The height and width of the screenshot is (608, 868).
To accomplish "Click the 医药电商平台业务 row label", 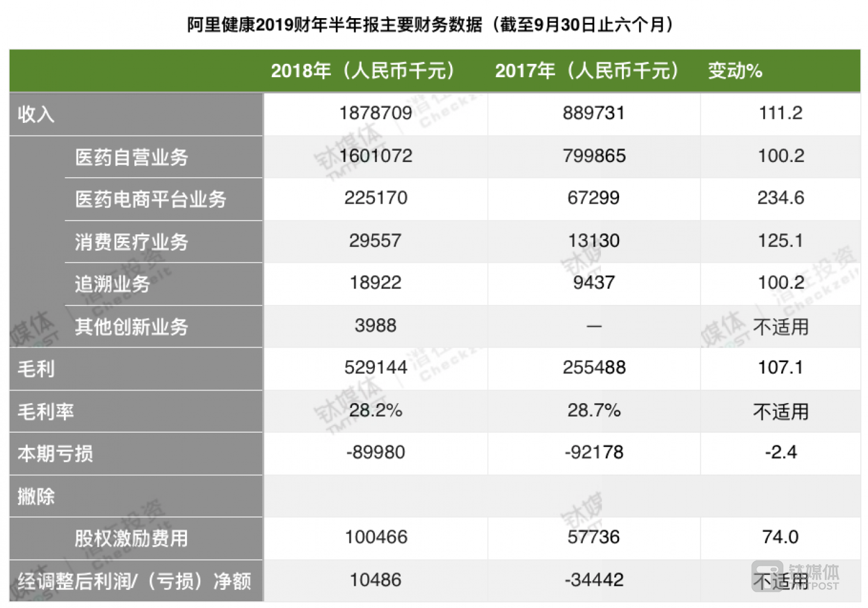I will coord(152,199).
